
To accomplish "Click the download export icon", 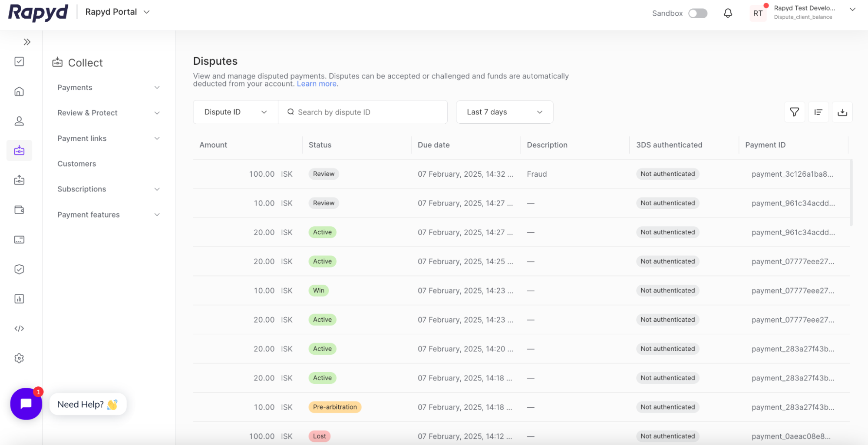I will pos(842,112).
